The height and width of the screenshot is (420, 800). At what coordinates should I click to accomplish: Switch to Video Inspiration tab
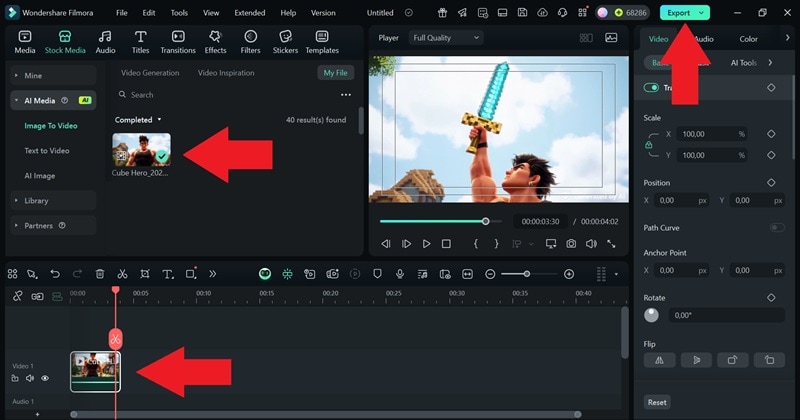pos(226,72)
